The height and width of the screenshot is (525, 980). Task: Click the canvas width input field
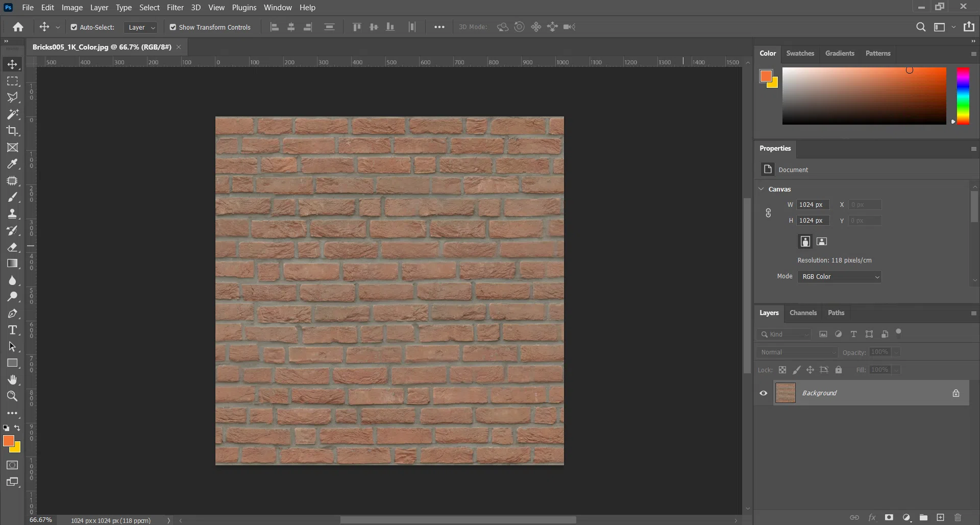pos(813,205)
